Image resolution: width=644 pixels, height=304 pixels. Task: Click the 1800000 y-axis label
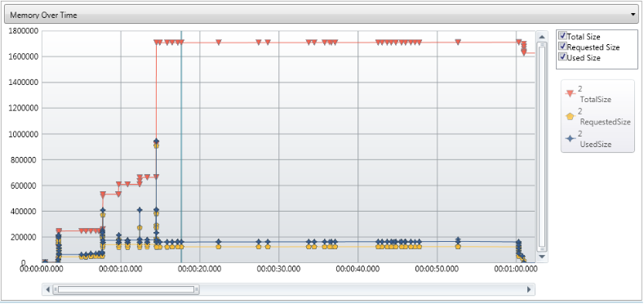pyautogui.click(x=24, y=31)
